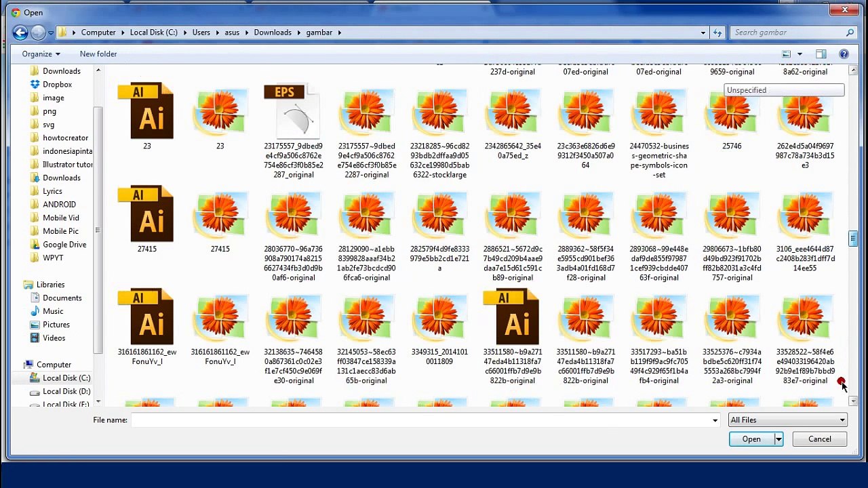Go to Users in the address bar
Screen dimensions: 868x488
click(201, 33)
